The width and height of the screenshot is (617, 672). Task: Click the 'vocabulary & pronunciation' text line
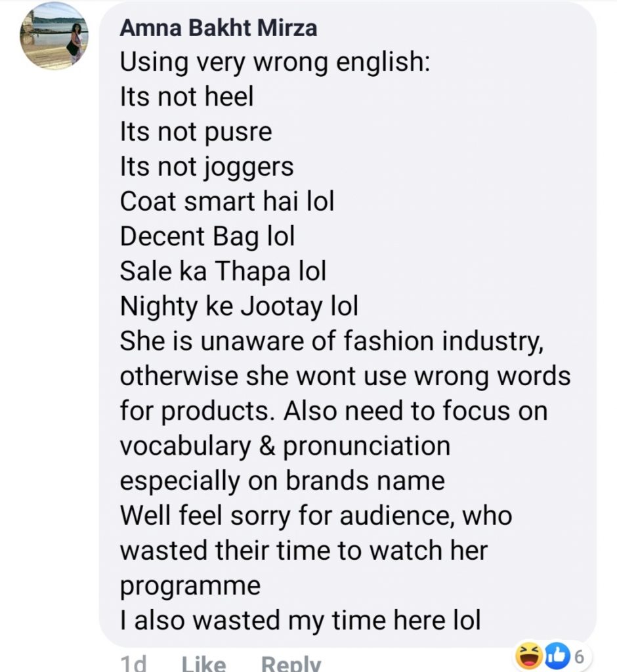tap(285, 446)
